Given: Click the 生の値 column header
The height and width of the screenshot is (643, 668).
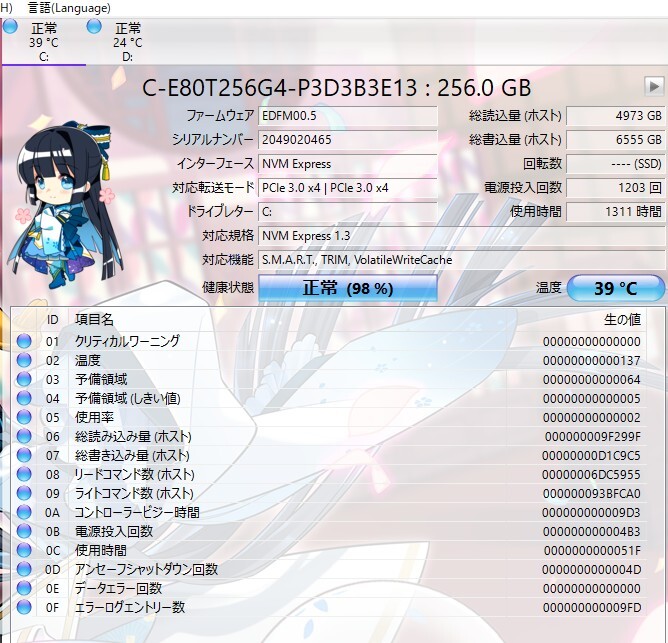Looking at the screenshot, I should point(622,320).
